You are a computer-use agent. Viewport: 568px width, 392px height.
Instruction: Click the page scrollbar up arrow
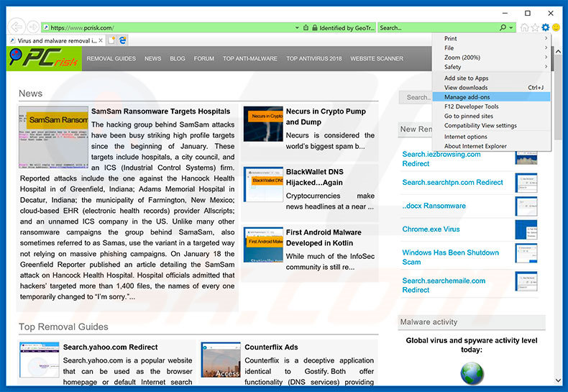[x=558, y=52]
